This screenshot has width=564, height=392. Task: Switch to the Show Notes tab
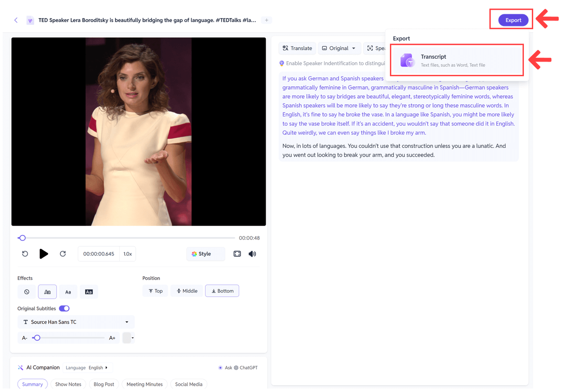click(x=68, y=384)
